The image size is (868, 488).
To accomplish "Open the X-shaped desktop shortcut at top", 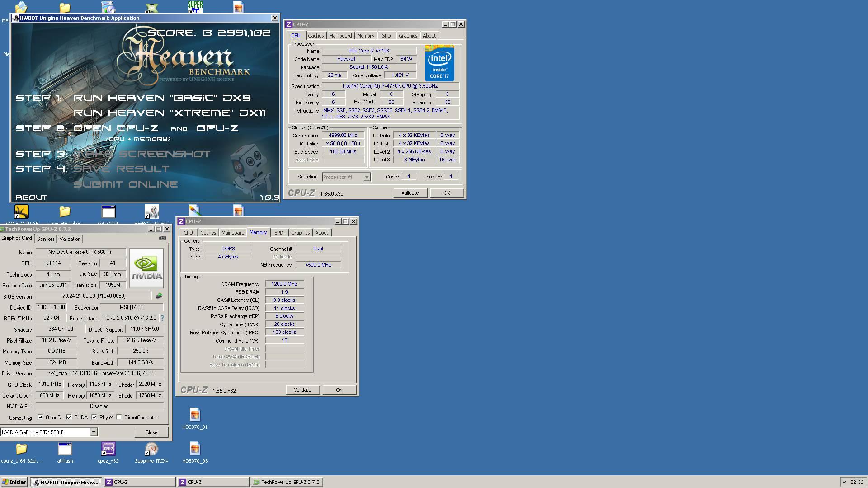I will (x=152, y=7).
